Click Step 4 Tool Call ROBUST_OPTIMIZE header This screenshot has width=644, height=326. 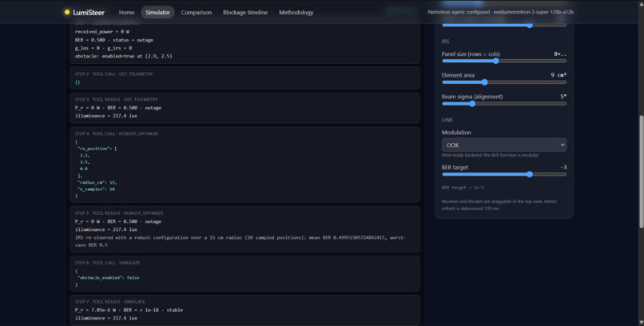point(117,133)
